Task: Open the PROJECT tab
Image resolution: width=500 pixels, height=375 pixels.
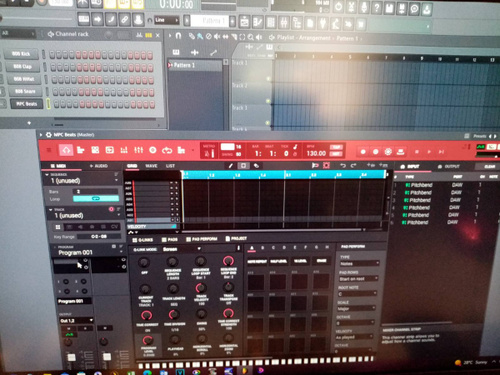Action: [236, 239]
